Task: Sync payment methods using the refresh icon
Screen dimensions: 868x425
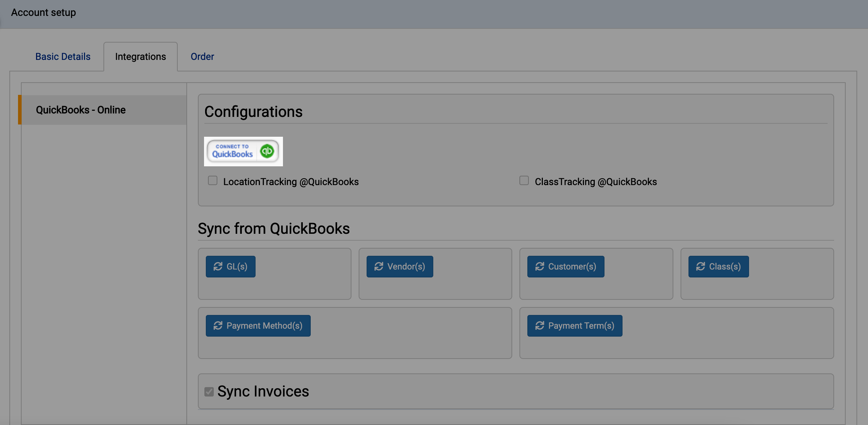Action: 217,325
